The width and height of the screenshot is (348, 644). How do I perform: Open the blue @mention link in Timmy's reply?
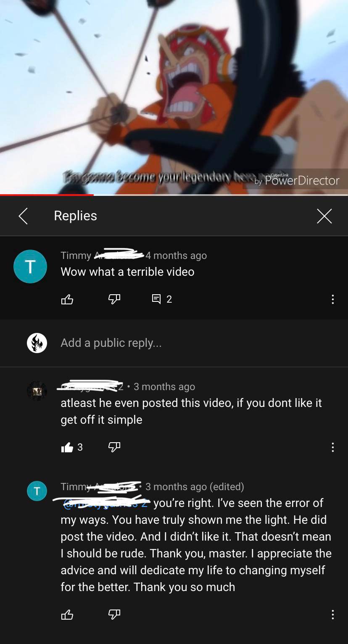(x=106, y=503)
